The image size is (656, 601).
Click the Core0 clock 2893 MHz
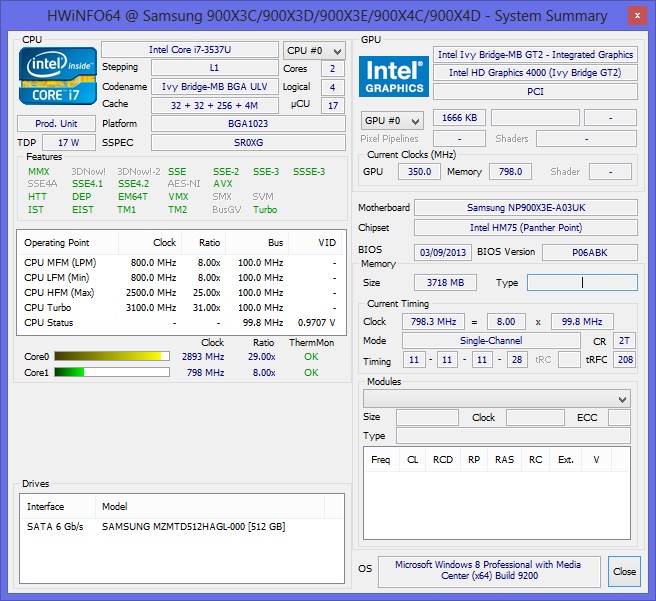203,357
